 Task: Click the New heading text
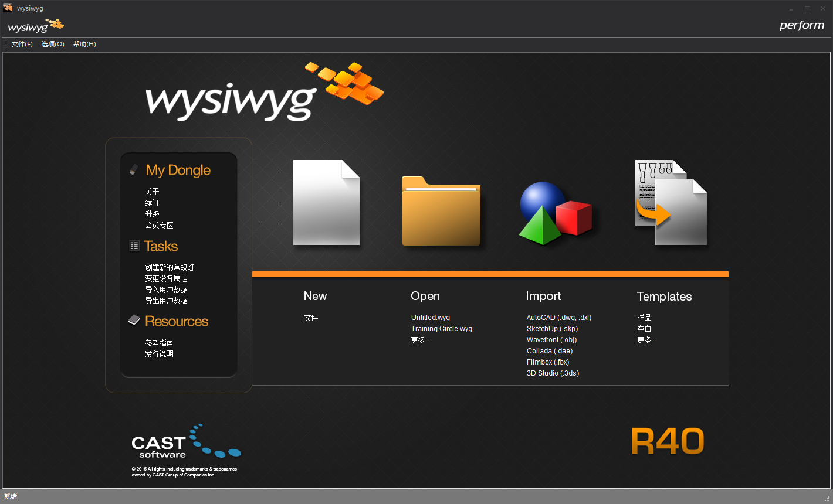coord(316,296)
